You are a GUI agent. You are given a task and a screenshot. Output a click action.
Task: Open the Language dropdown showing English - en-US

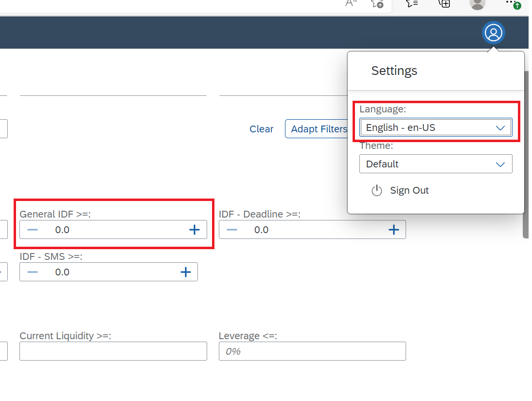(x=435, y=128)
